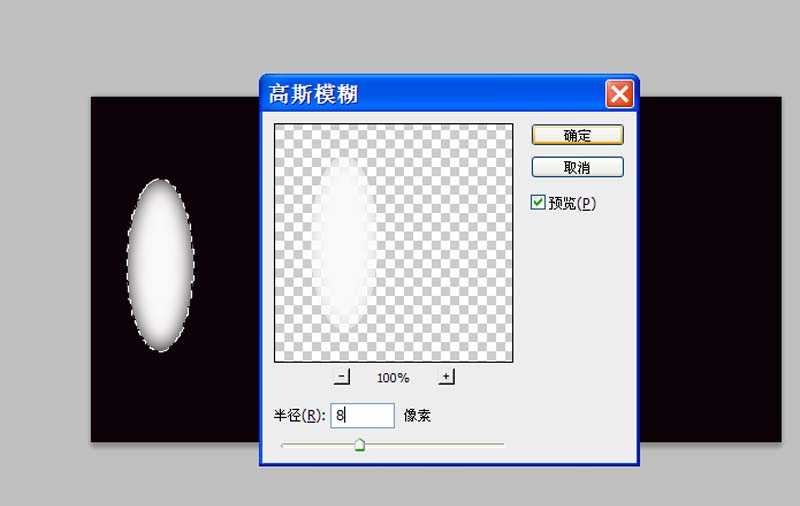
Task: Click the blur preview thumbnail area
Action: 393,243
